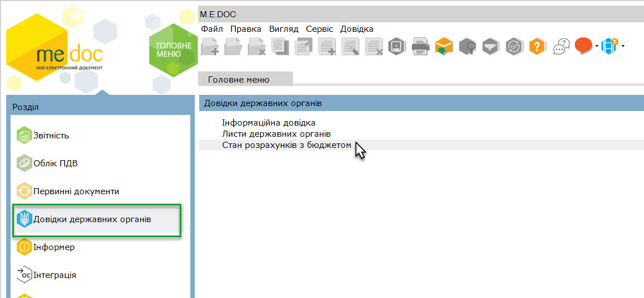Screen dimensions: 644x298
Task: Click the hexagon magnifier search icon
Action: coord(468,46)
